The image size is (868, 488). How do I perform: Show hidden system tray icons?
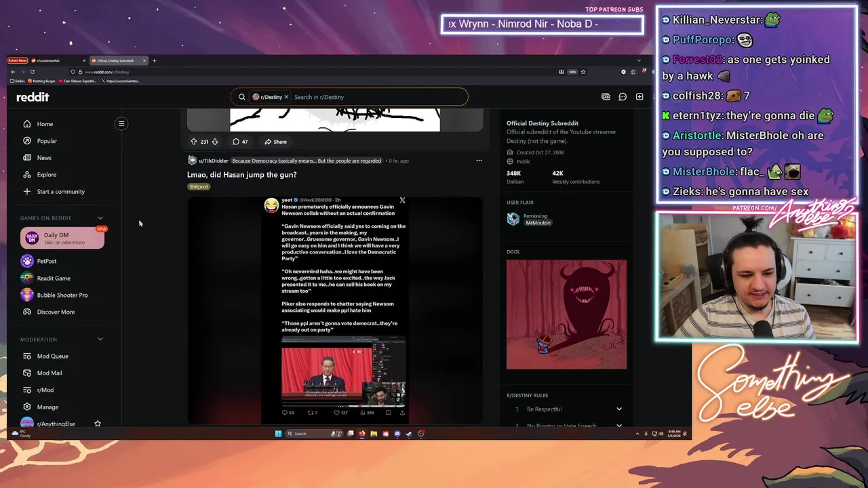637,434
